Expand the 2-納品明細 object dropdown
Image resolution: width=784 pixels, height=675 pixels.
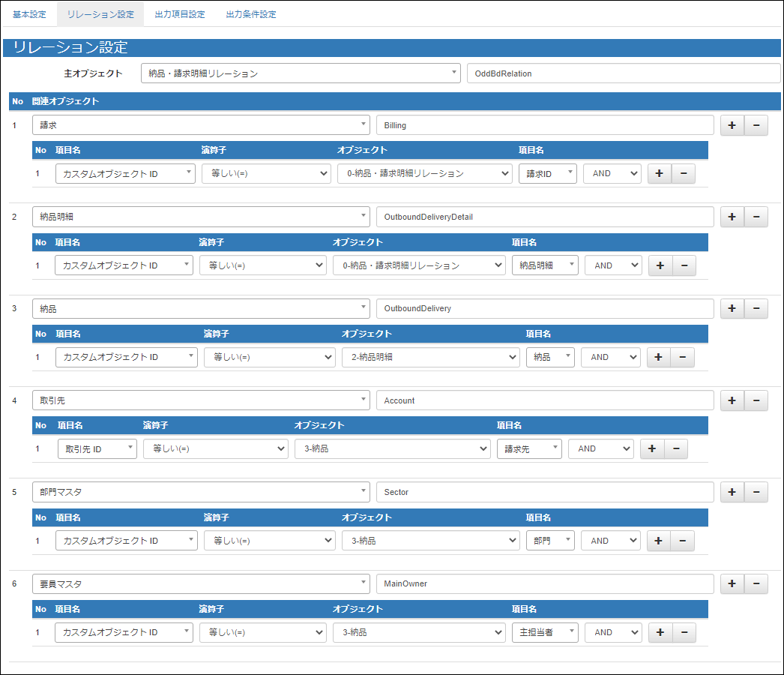coord(430,357)
